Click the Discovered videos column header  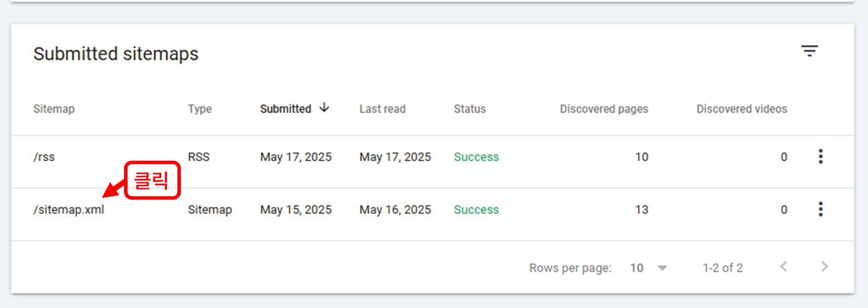[742, 109]
